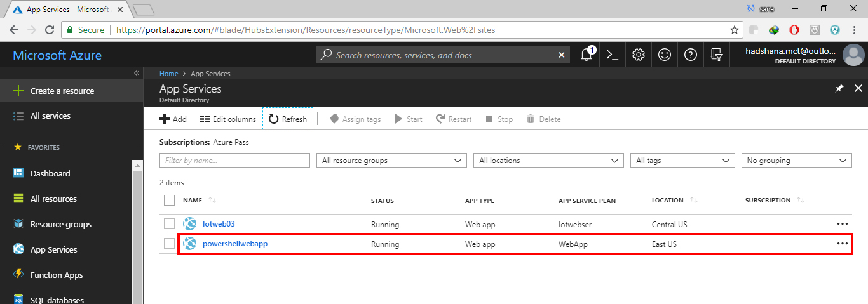Viewport: 868px width, 304px height.
Task: Go to the Home breadcrumb link
Action: coord(168,74)
